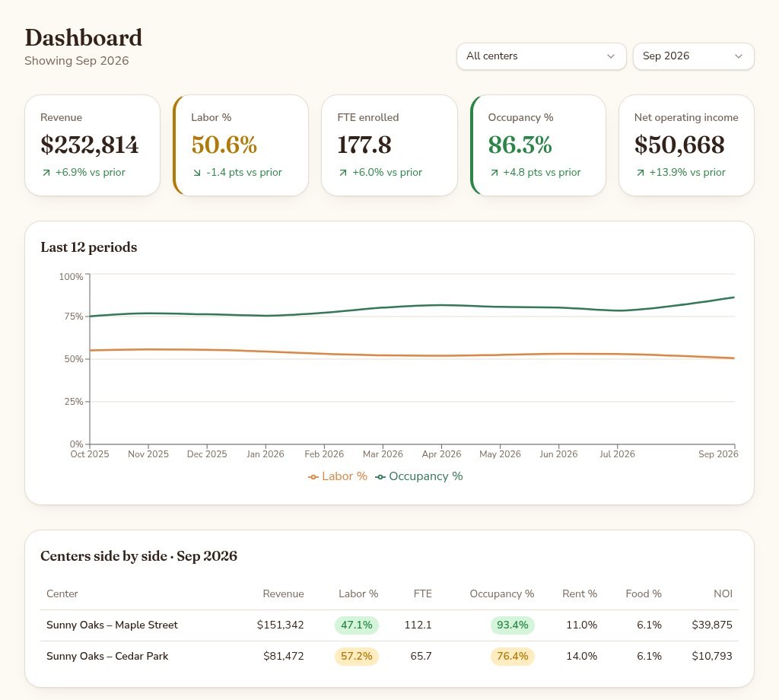The width and height of the screenshot is (779, 700).
Task: Select the Occupancy % card value 86.3%
Action: (x=520, y=145)
